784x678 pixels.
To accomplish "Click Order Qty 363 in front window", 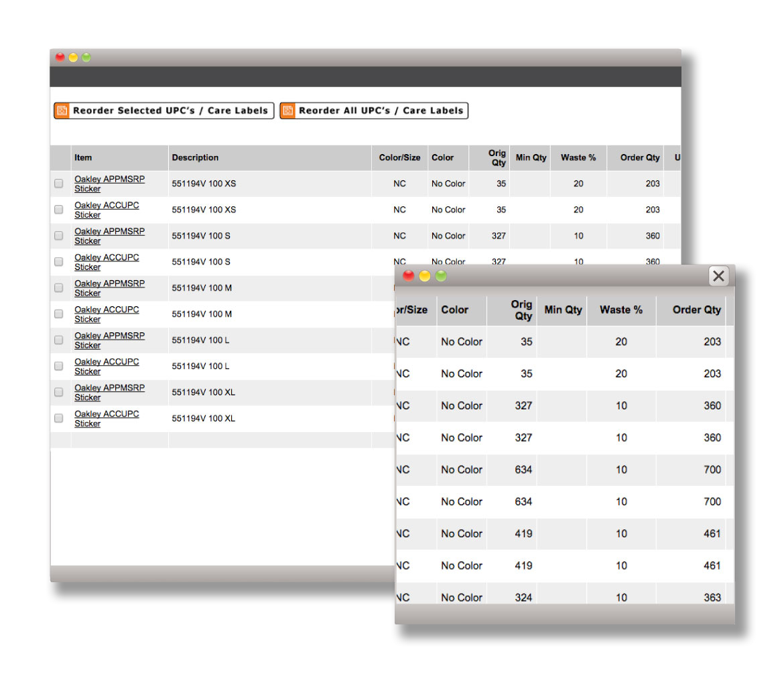I will point(712,597).
